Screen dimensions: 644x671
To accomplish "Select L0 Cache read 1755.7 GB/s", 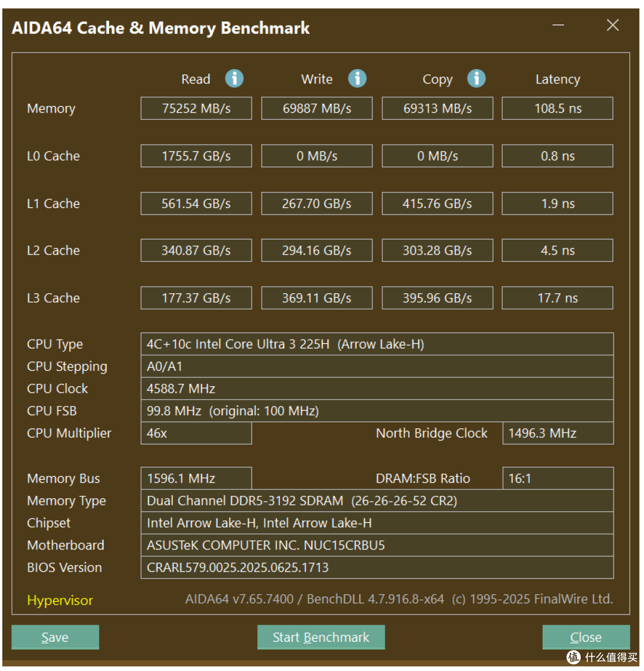I will [x=196, y=156].
